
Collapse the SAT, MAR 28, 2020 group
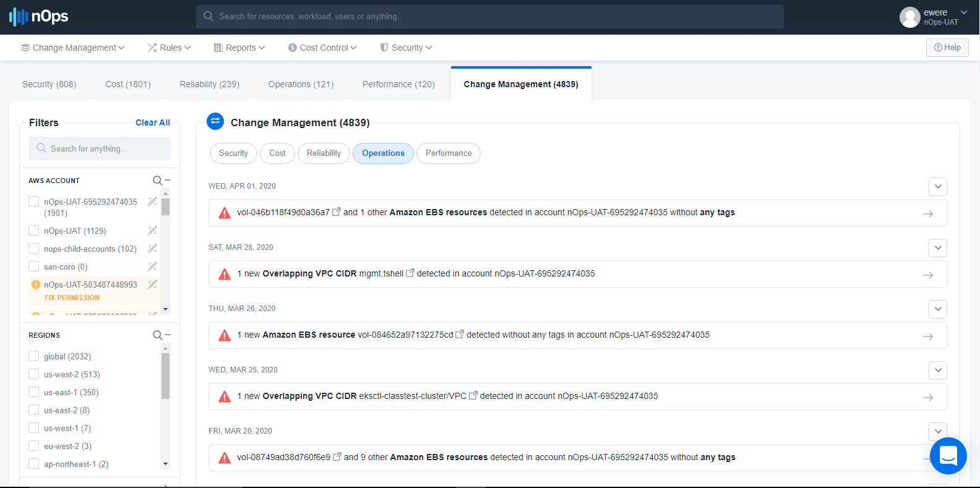(x=938, y=248)
